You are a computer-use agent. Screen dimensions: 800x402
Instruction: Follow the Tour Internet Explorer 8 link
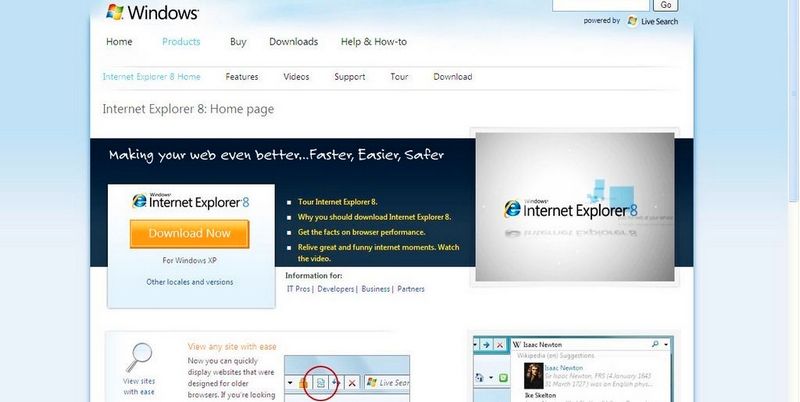point(338,202)
